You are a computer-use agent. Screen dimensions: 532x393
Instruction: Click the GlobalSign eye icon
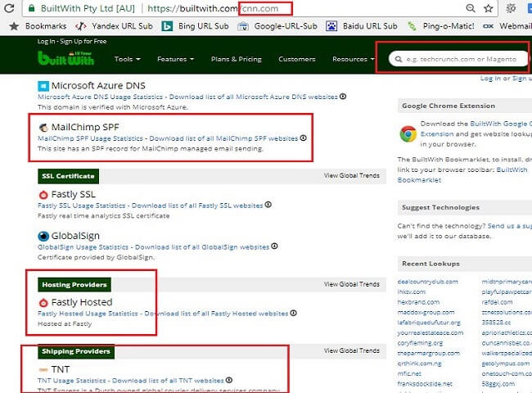coord(43,236)
